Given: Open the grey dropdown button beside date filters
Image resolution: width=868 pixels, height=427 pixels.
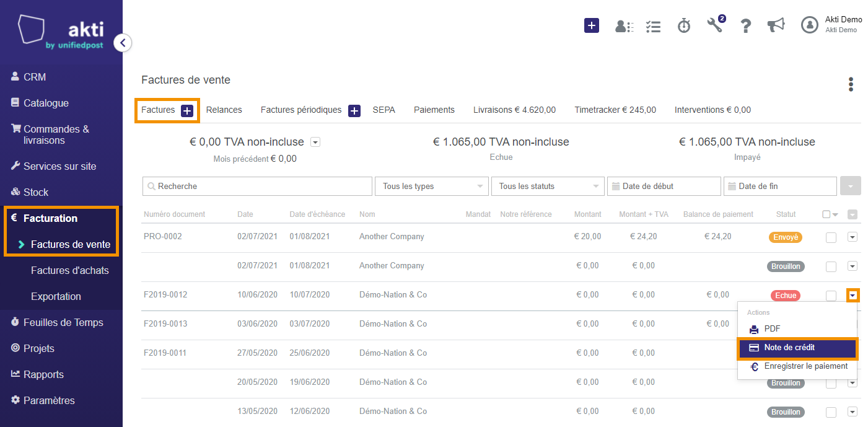Looking at the screenshot, I should (x=851, y=186).
